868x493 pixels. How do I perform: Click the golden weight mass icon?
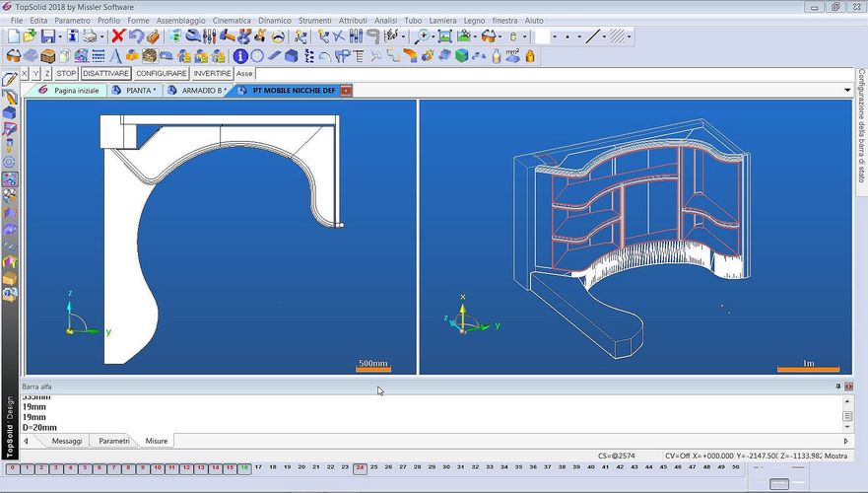tap(530, 56)
